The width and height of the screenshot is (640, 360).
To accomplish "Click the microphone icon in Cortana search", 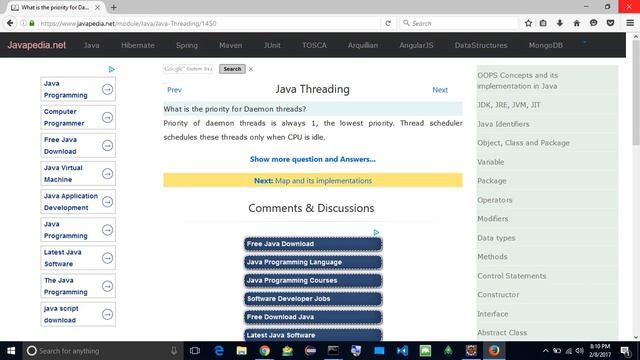I will click(x=174, y=351).
